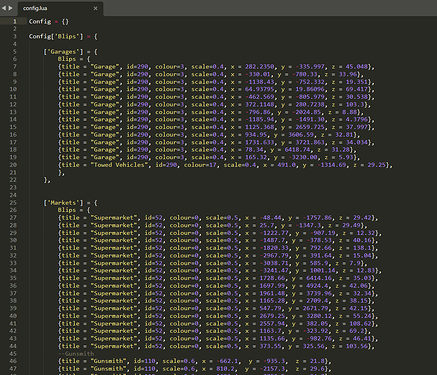
Task: Click the colour=17 value on line 20
Action: pos(200,165)
